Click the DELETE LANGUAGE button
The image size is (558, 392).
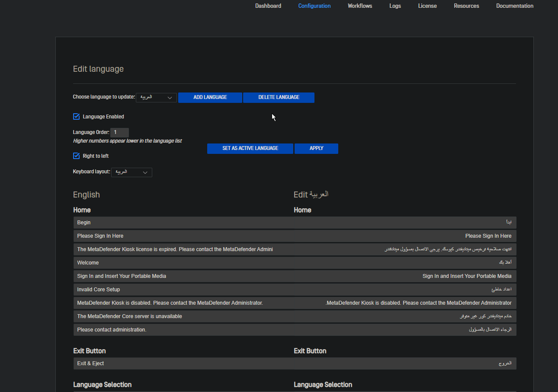point(279,97)
